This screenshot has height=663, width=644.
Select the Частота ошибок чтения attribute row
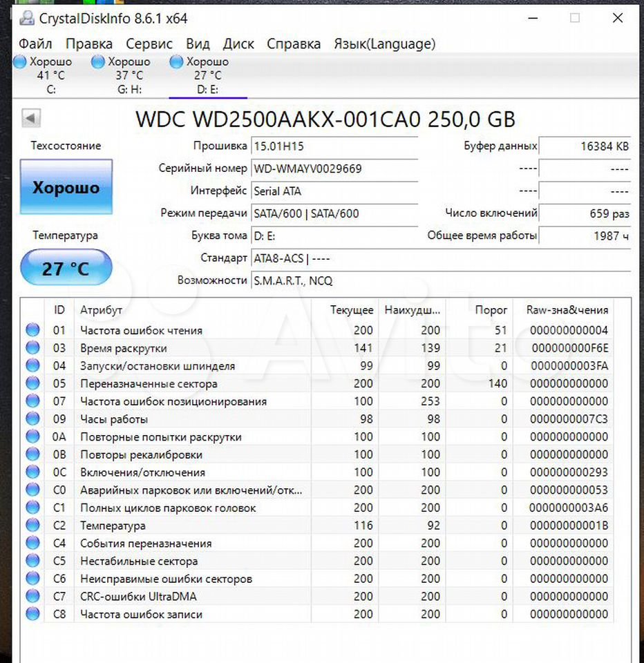(x=317, y=330)
